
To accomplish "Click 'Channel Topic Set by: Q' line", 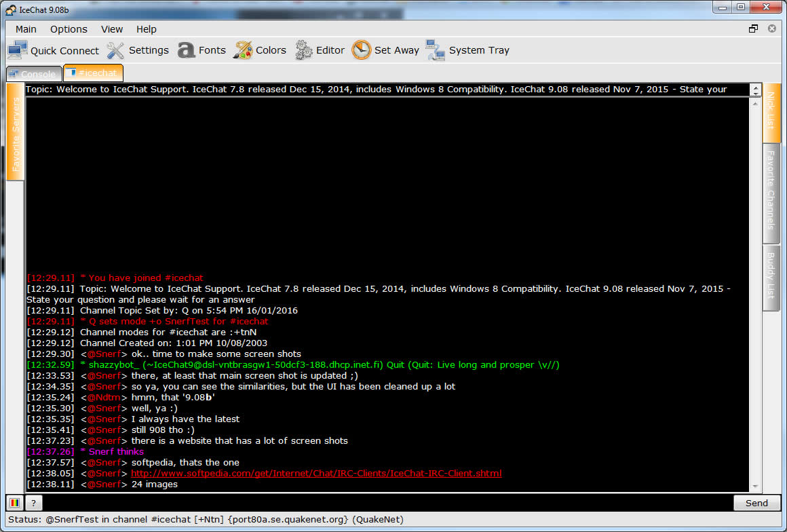I will coord(162,311).
